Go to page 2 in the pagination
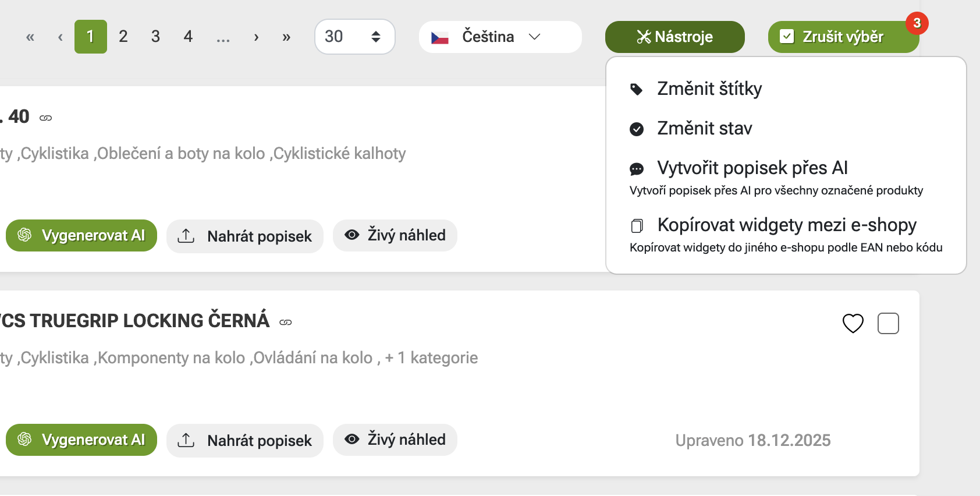Viewport: 980px width, 496px height. point(123,36)
